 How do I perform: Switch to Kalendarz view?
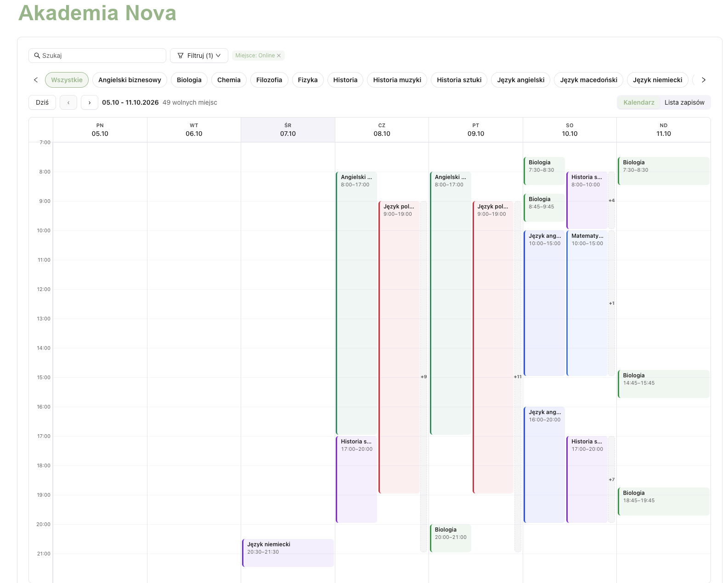click(639, 102)
